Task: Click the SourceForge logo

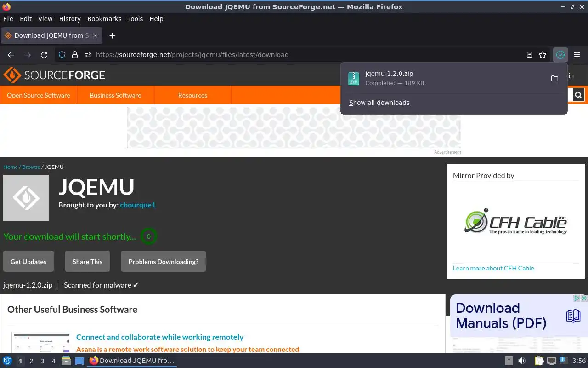Action: (54, 75)
